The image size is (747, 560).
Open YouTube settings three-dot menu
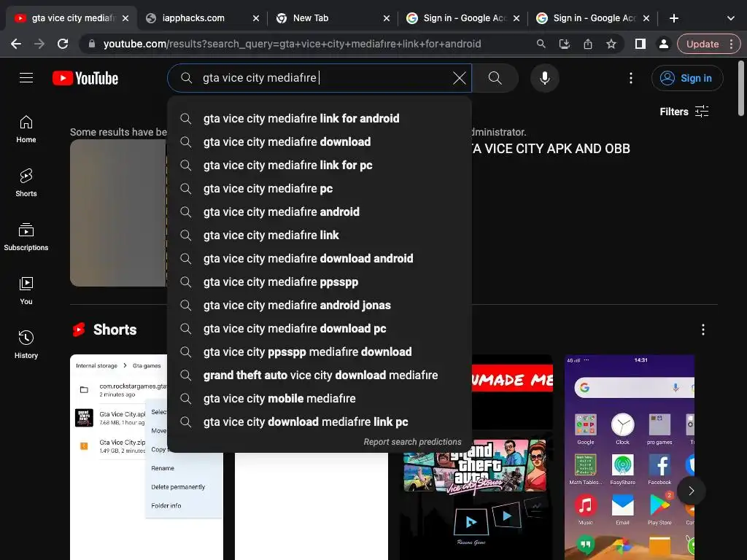(x=631, y=78)
